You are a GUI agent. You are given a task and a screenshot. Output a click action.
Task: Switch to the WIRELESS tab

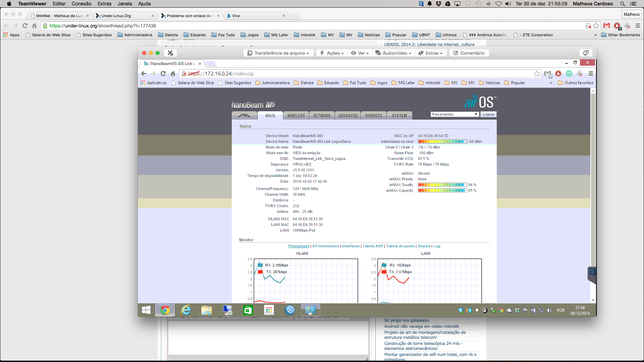click(296, 116)
